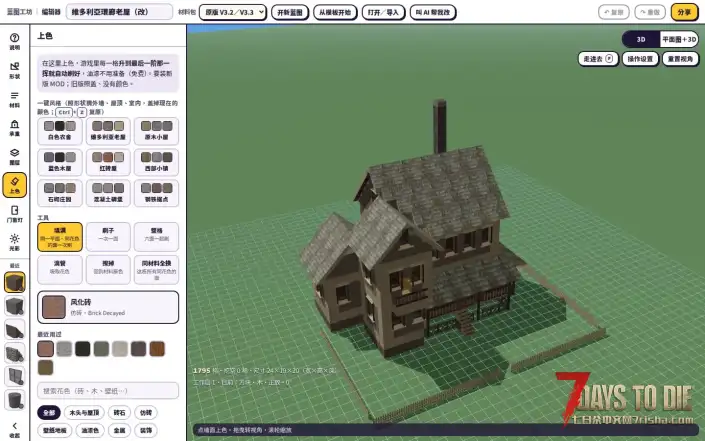The height and width of the screenshot is (441, 705).
Task: Apply the 石砌庄园 style preset
Action: (60, 193)
